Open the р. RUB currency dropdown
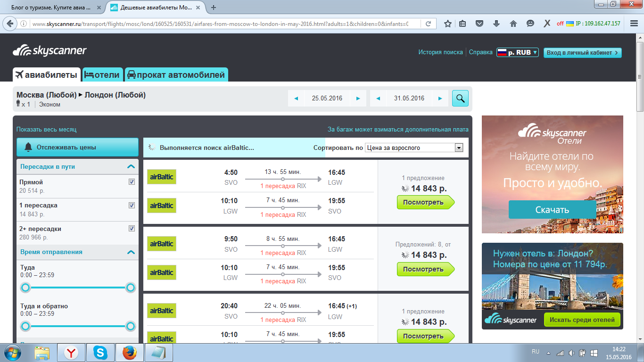 (518, 53)
